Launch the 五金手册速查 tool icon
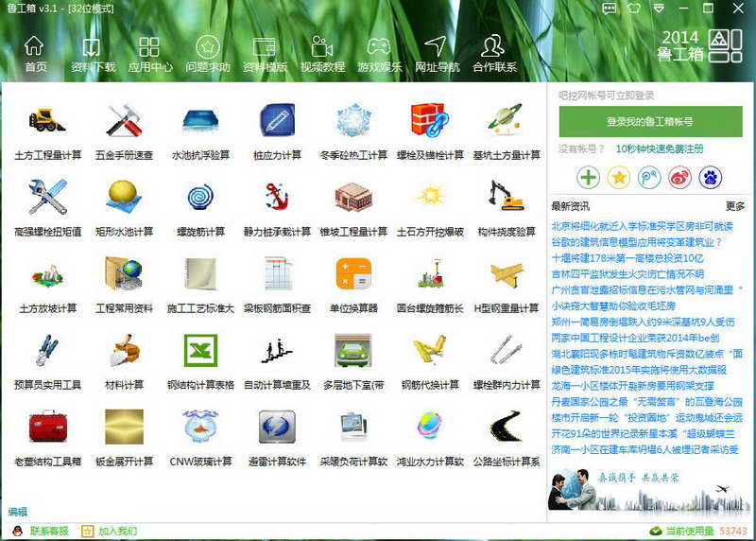Screen dimensions: 756x541 [x=124, y=120]
